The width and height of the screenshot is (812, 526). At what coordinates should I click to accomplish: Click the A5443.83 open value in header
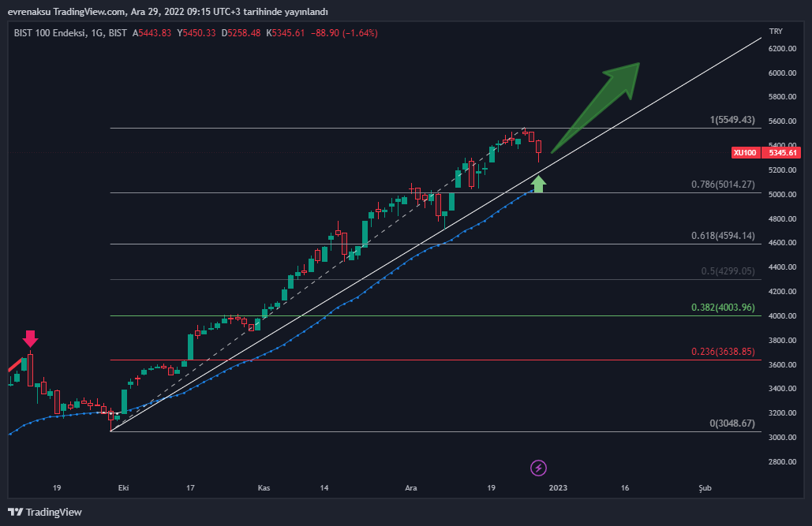click(152, 33)
